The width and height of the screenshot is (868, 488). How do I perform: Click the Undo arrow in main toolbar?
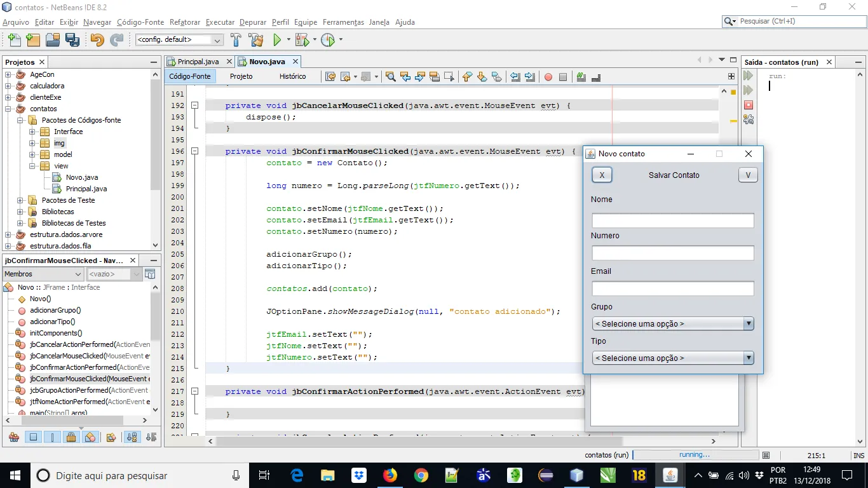[97, 40]
